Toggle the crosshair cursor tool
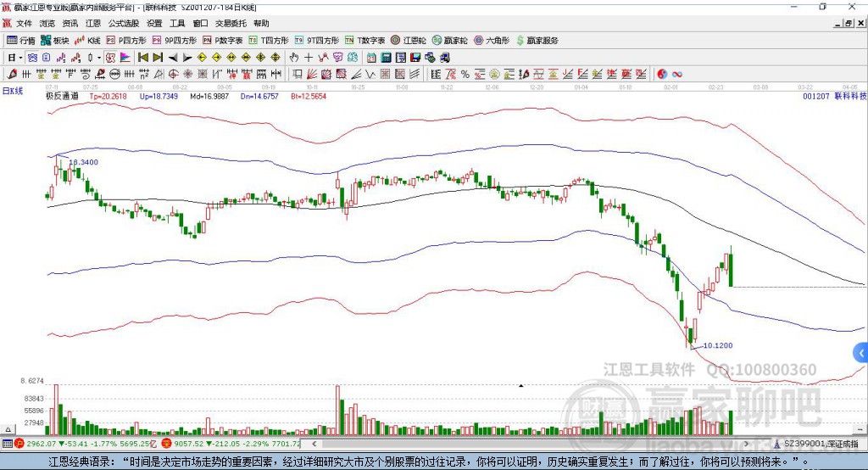The image size is (868, 470). [x=309, y=57]
